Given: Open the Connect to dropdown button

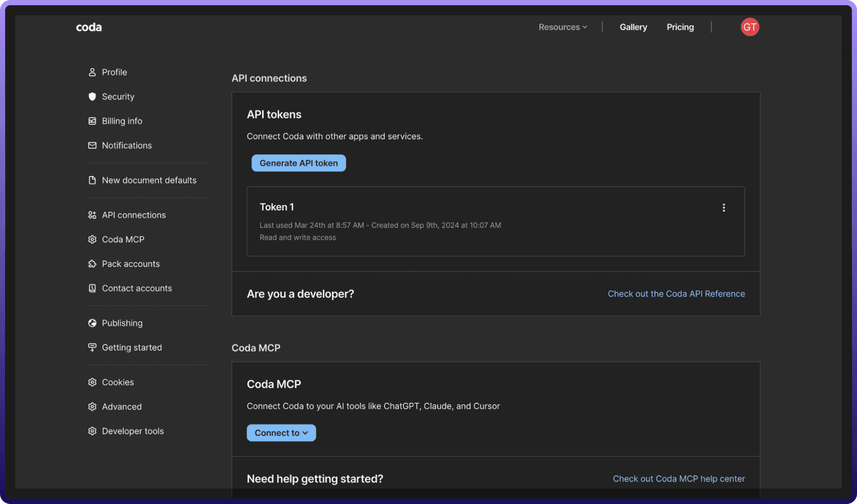Looking at the screenshot, I should 281,433.
